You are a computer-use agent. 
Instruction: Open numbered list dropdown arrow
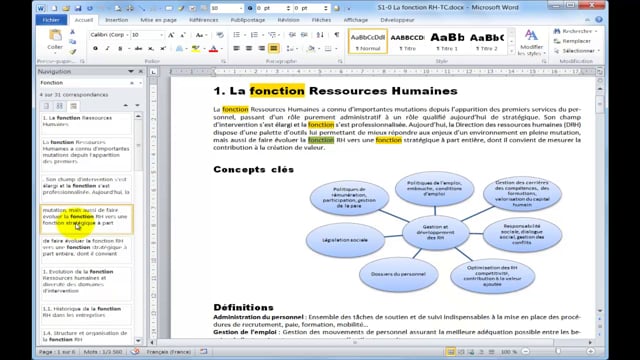pos(262,35)
